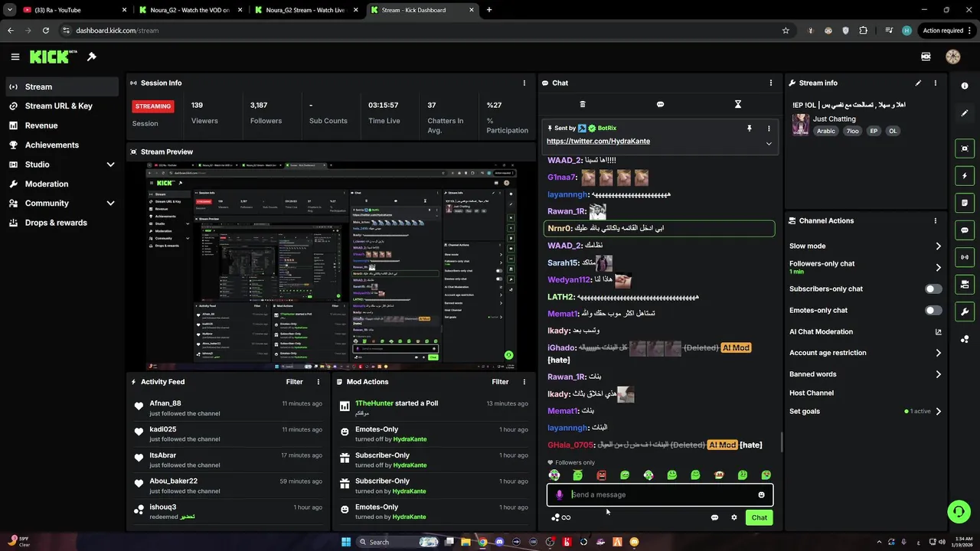Click the Send a message field
This screenshot has height=551, width=980.
pyautogui.click(x=660, y=495)
